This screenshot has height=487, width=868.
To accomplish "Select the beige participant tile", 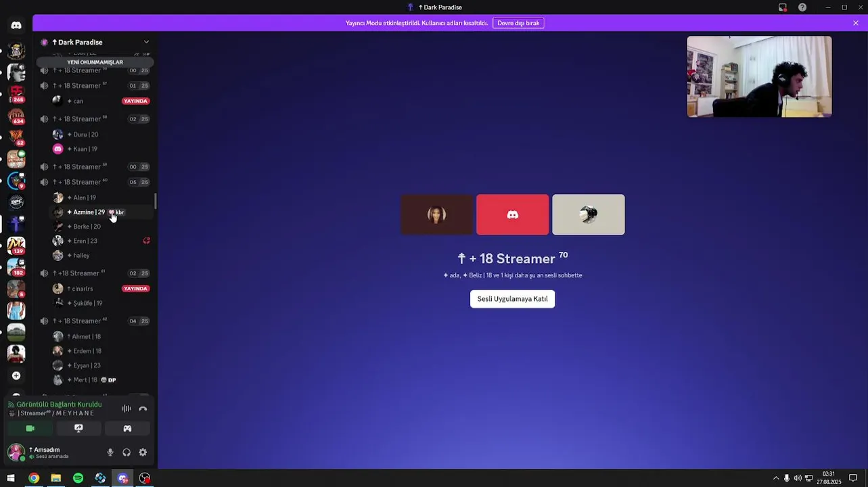I will [x=589, y=215].
